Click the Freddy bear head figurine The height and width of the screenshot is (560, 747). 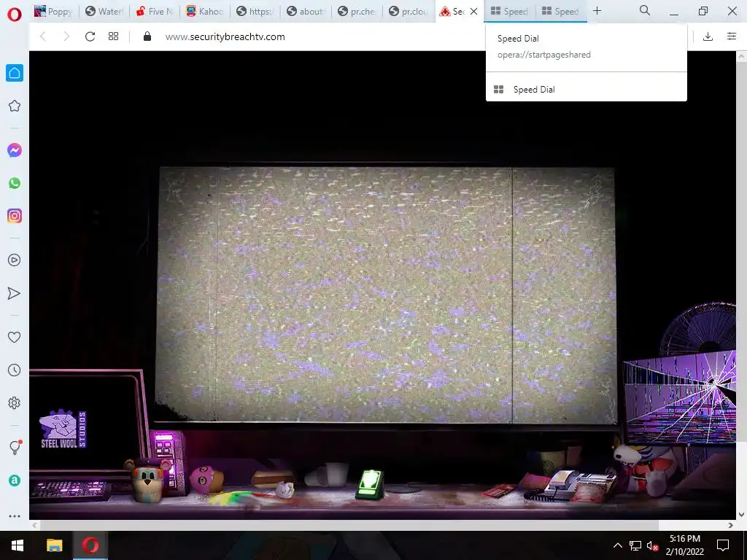(147, 479)
